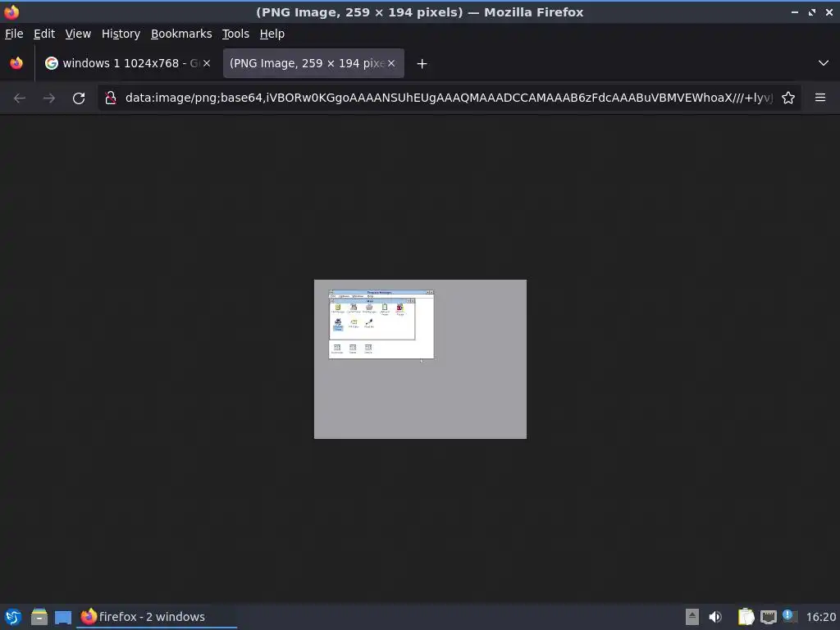The width and height of the screenshot is (840, 630).
Task: Open the notification alert tray icon
Action: (789, 616)
